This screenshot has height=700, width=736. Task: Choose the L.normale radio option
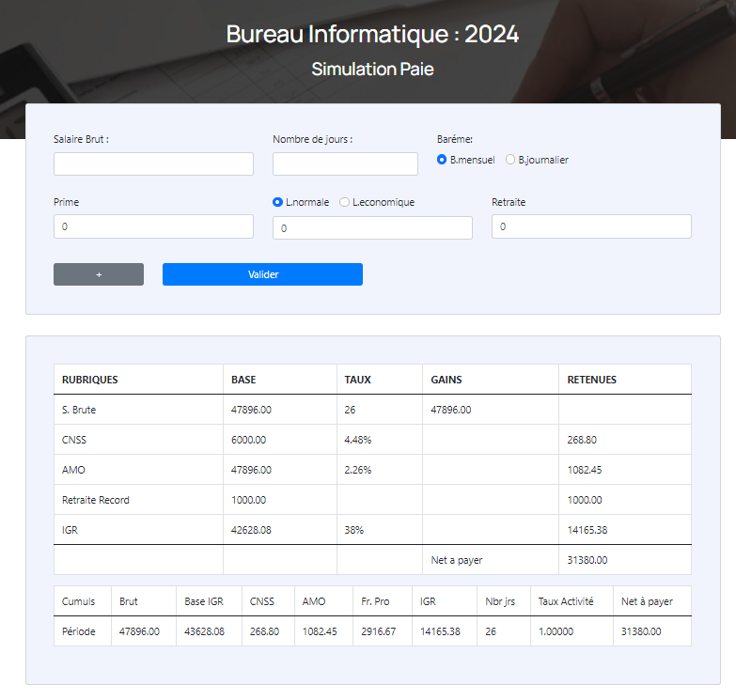[277, 202]
